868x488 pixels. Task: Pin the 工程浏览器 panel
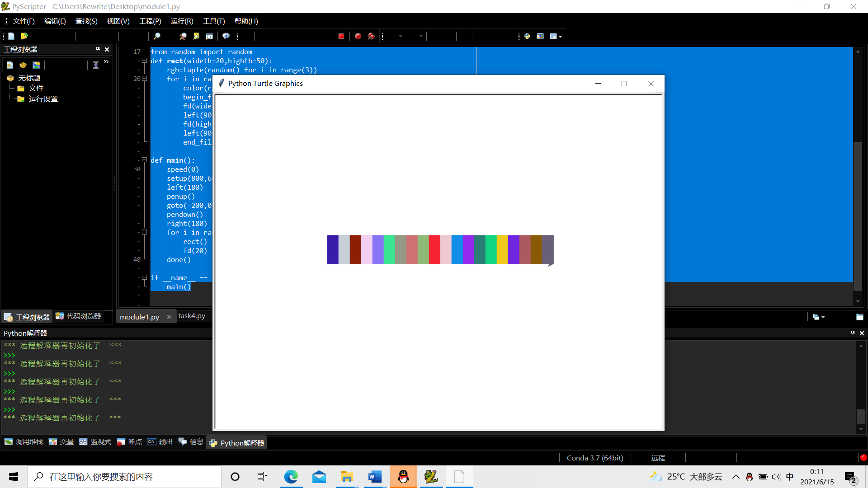[x=98, y=49]
